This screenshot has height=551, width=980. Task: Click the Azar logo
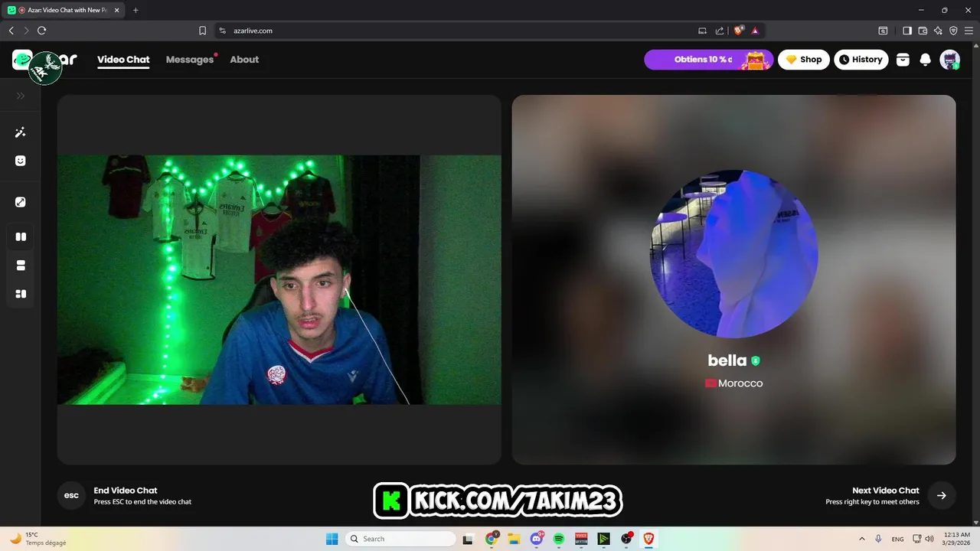[x=44, y=60]
